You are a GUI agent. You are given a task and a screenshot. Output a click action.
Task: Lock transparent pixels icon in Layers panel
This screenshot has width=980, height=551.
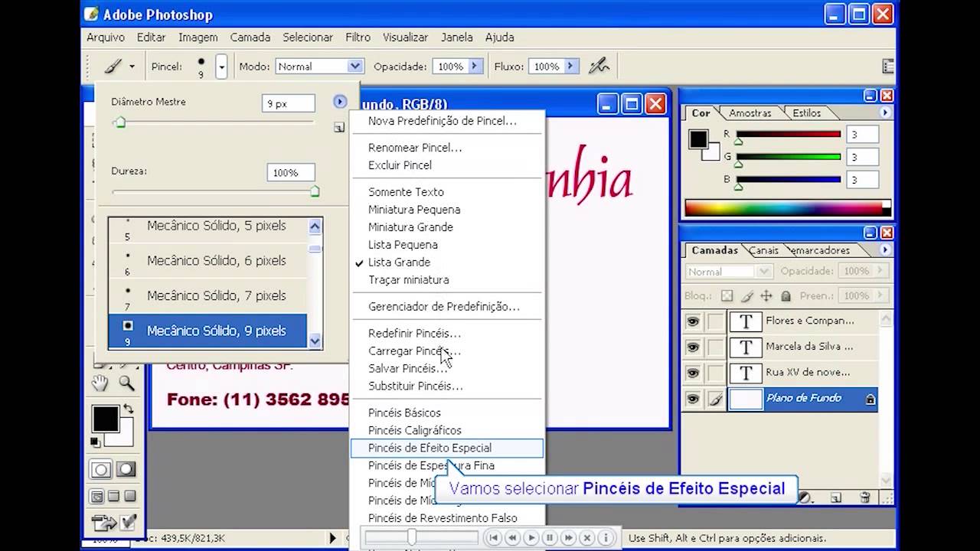coord(727,295)
